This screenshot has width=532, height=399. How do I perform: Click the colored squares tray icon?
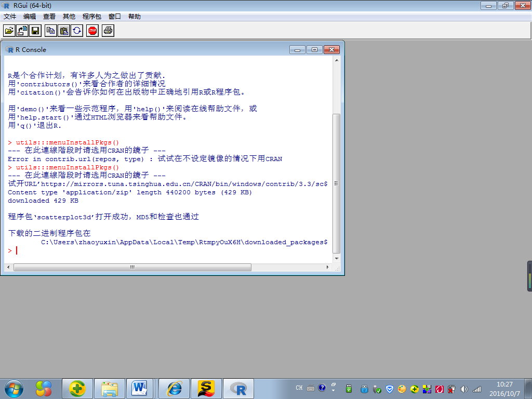(427, 389)
